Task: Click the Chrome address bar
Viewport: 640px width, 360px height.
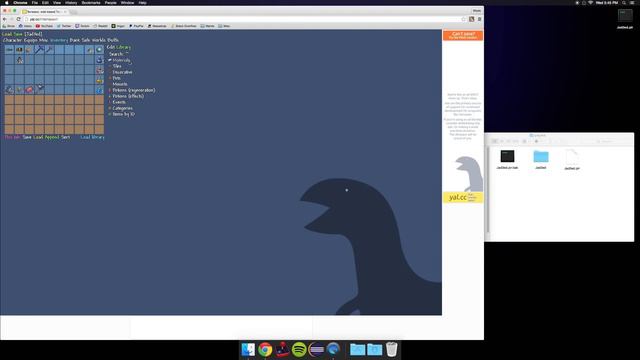Action: 245,19
